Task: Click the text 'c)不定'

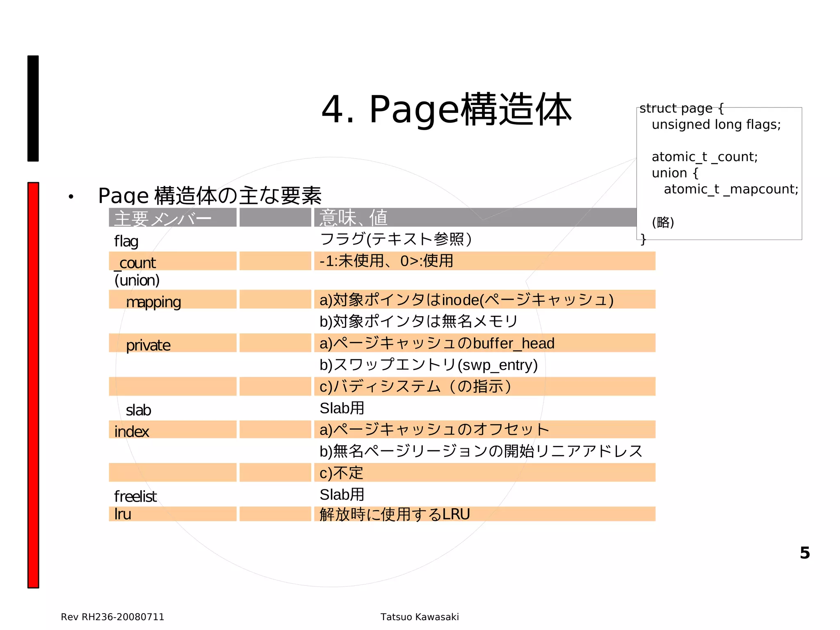Action: coord(341,473)
